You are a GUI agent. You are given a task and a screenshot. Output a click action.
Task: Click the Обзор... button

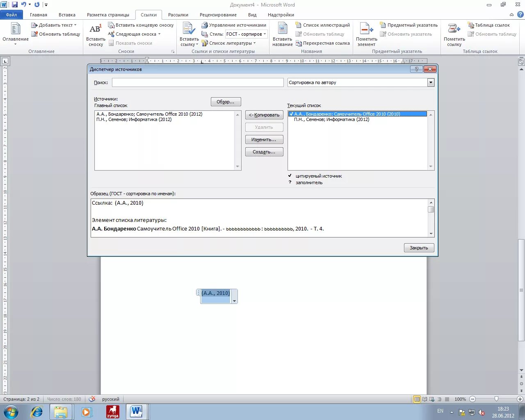pos(226,102)
